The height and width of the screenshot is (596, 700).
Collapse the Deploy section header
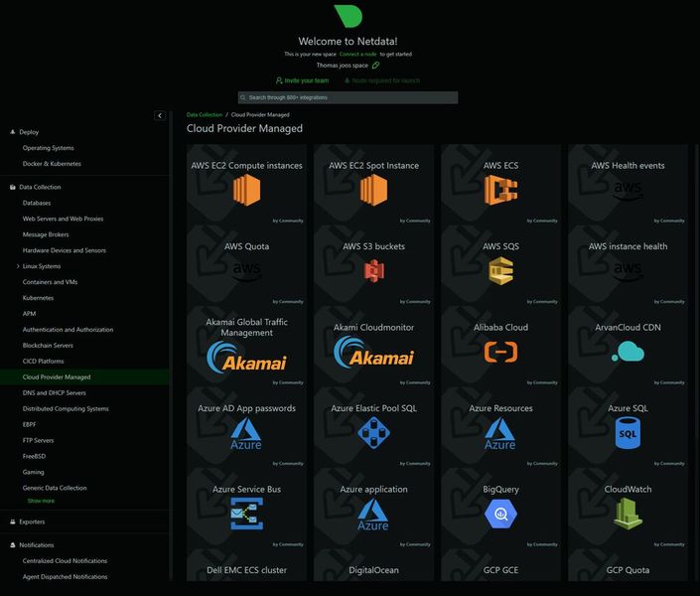[x=29, y=132]
